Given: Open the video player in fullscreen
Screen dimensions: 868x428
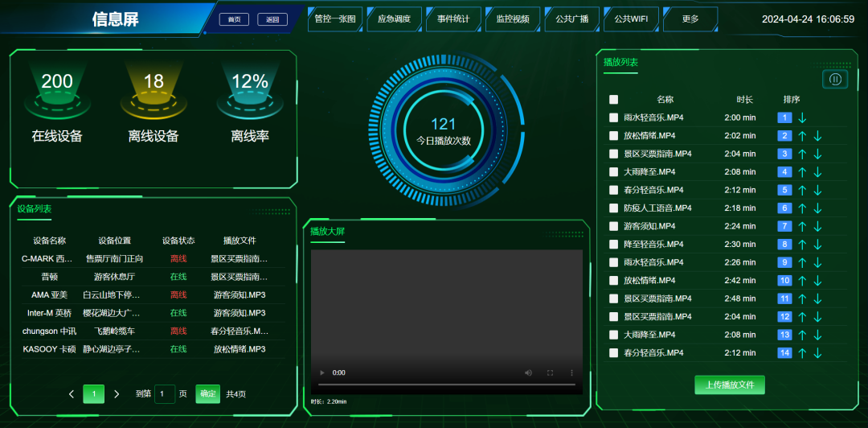Looking at the screenshot, I should click(551, 373).
